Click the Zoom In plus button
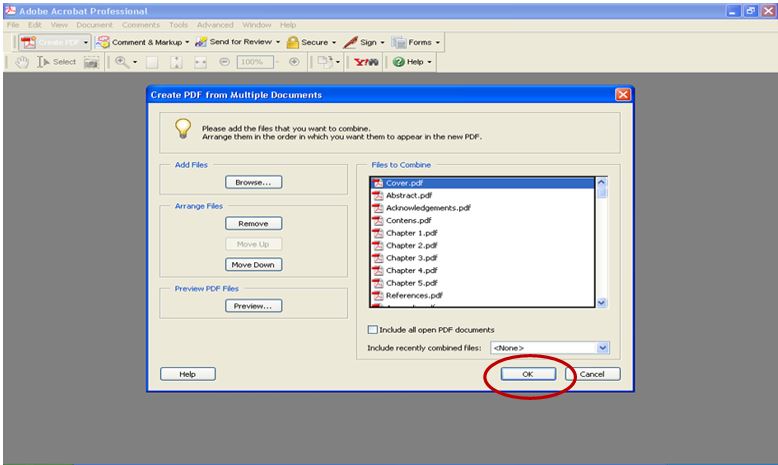 click(x=294, y=62)
